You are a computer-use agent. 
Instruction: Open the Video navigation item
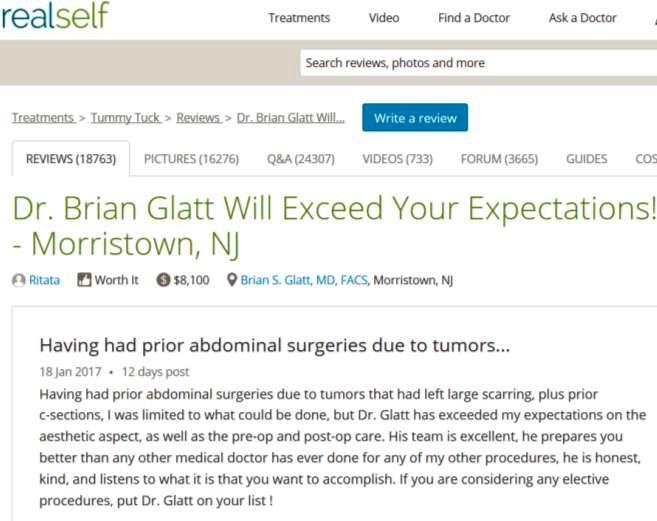384,18
